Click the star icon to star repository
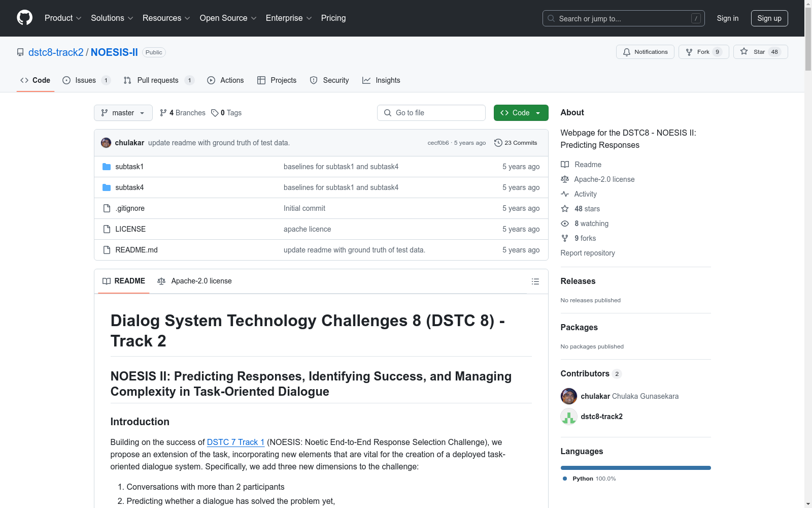Screen dimensions: 812x508 tap(744, 51)
